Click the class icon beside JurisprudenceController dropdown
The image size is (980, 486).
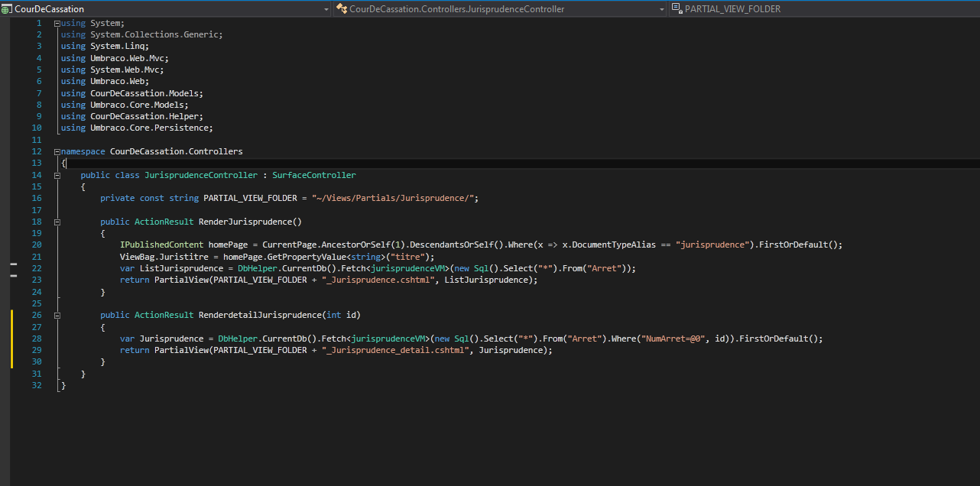(x=342, y=8)
